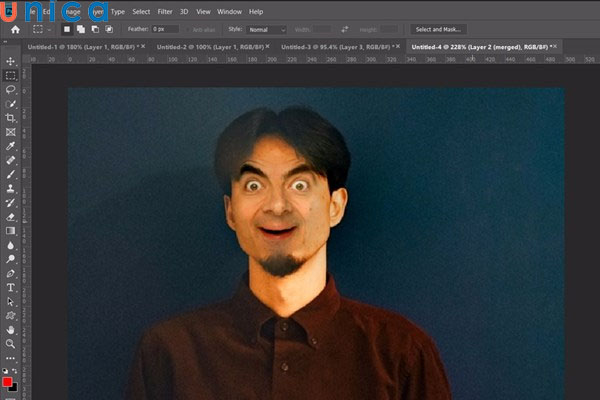The image size is (600, 400).
Task: Select the Eyedropper tool
Action: point(10,146)
